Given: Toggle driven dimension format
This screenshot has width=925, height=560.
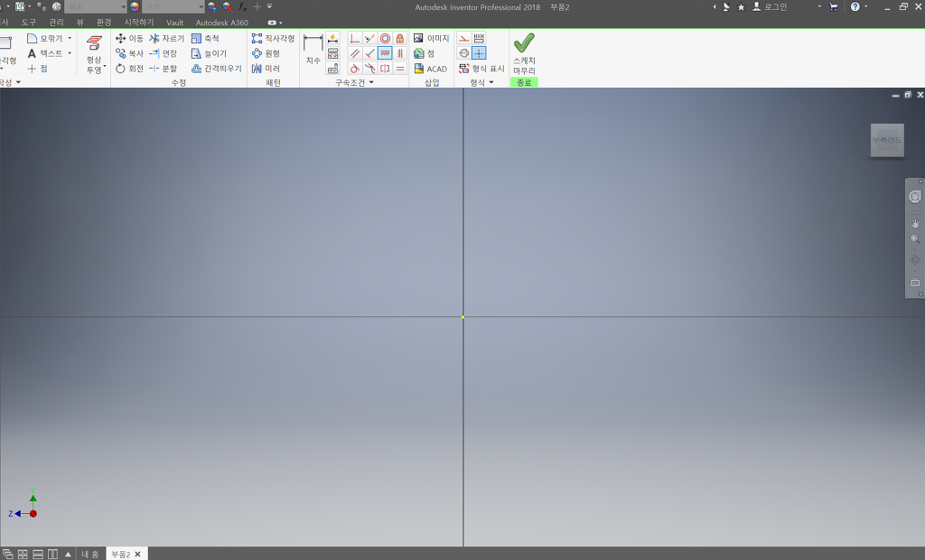Looking at the screenshot, I should (479, 38).
